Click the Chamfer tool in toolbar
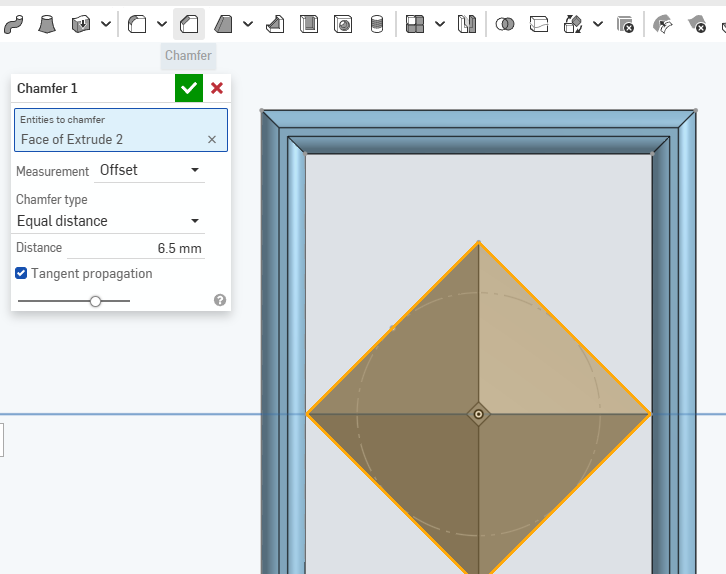Screen dimensions: 726x574 pos(188,24)
